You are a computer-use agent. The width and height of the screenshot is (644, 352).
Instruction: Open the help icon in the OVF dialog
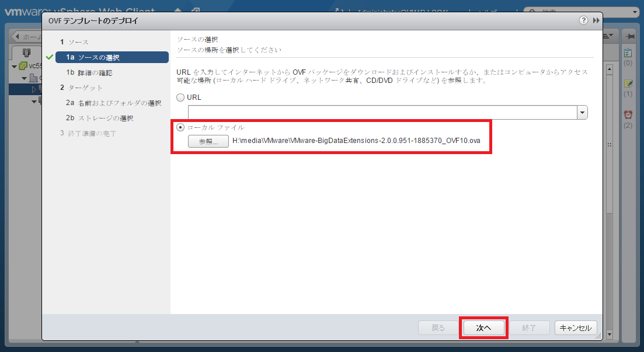(583, 20)
